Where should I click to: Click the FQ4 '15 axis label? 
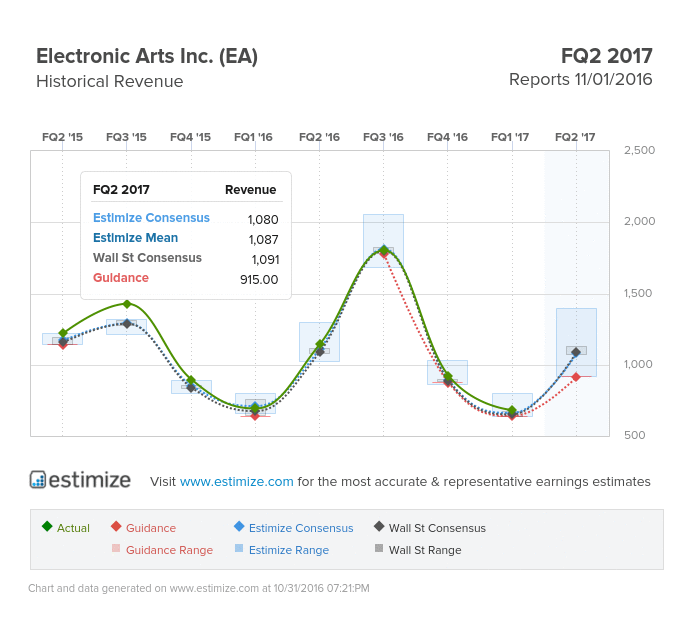pyautogui.click(x=190, y=137)
